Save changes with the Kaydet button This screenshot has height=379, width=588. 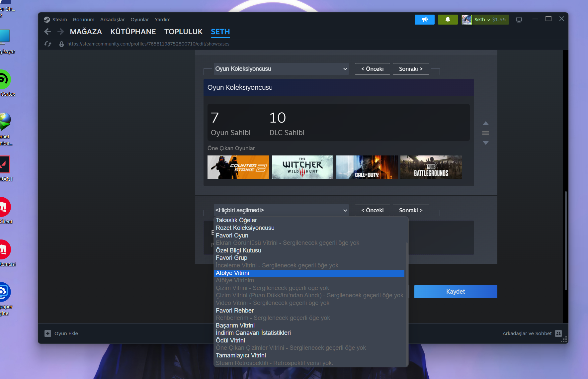point(456,292)
